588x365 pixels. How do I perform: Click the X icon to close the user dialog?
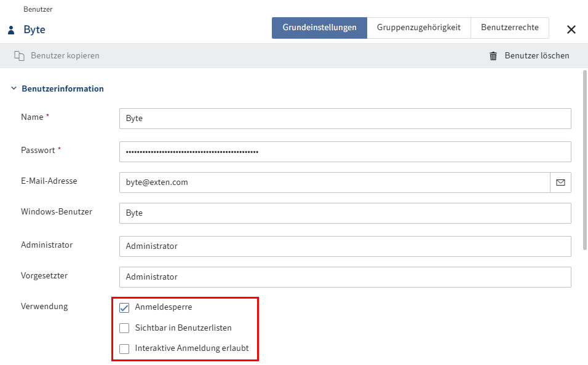(x=571, y=29)
